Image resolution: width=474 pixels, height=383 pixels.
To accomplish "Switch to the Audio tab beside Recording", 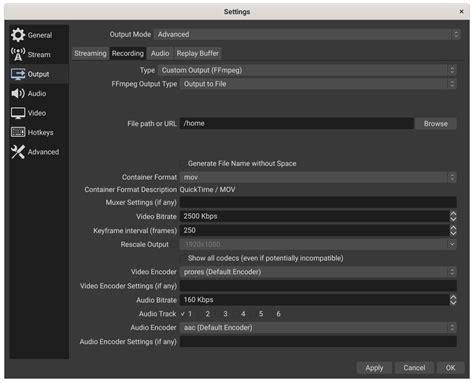I will (x=160, y=53).
